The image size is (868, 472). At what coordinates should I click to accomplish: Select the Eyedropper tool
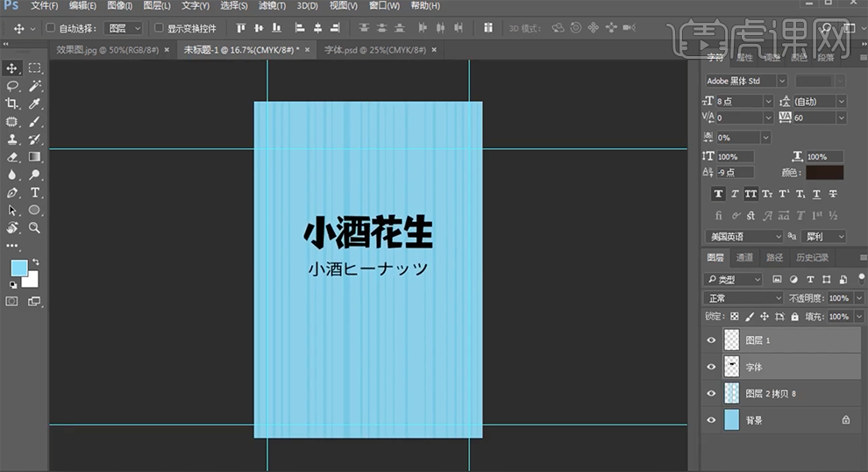pos(34,104)
